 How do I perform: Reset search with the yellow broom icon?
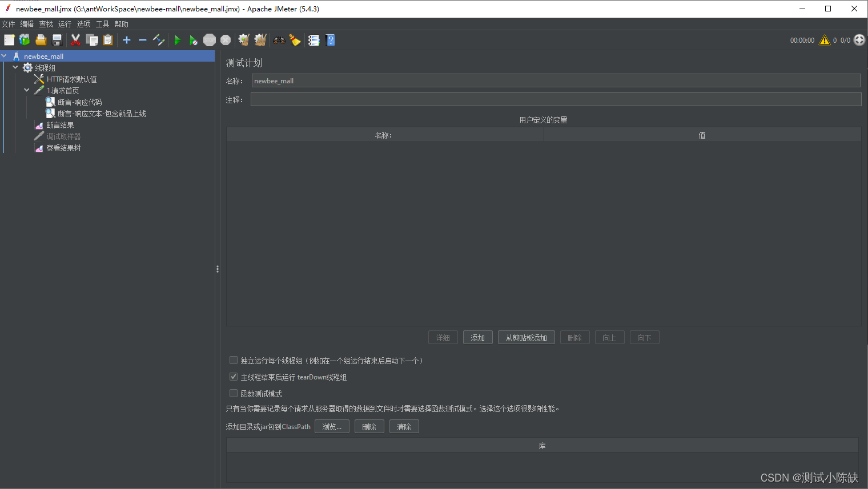[295, 40]
